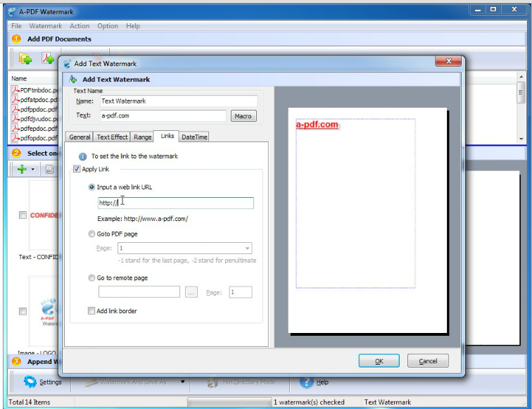
Task: Click PDFtmbdoc.pdf file icon
Action: (x=15, y=90)
